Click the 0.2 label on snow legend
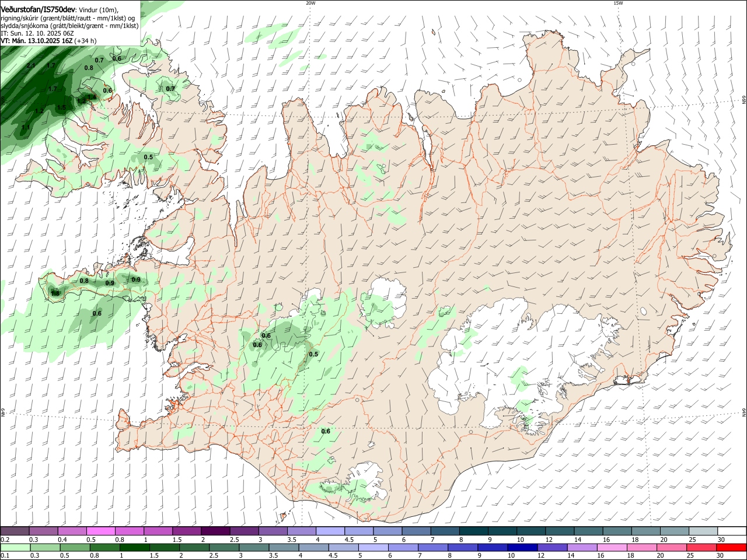 pos(5,540)
